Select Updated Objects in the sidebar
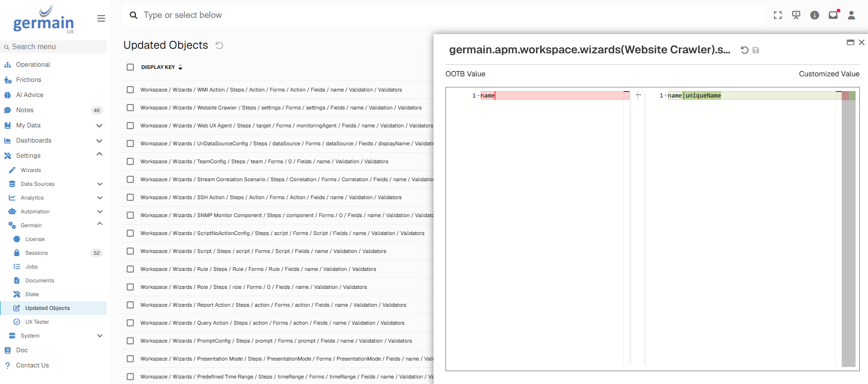The image size is (868, 384). click(53, 308)
